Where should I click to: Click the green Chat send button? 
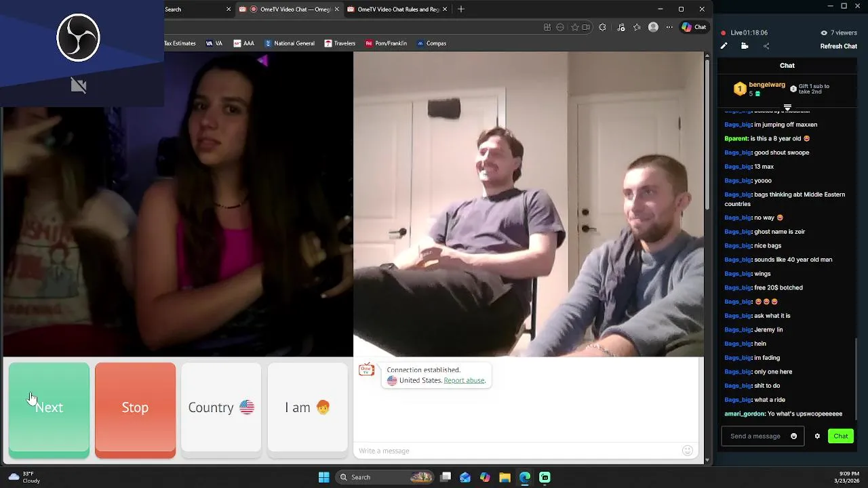(841, 436)
